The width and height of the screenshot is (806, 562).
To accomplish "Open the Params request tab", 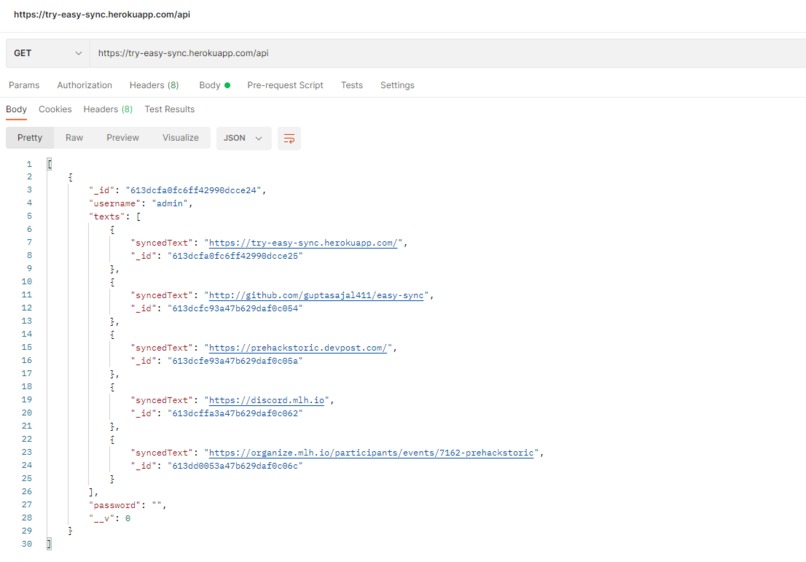I will coord(24,85).
